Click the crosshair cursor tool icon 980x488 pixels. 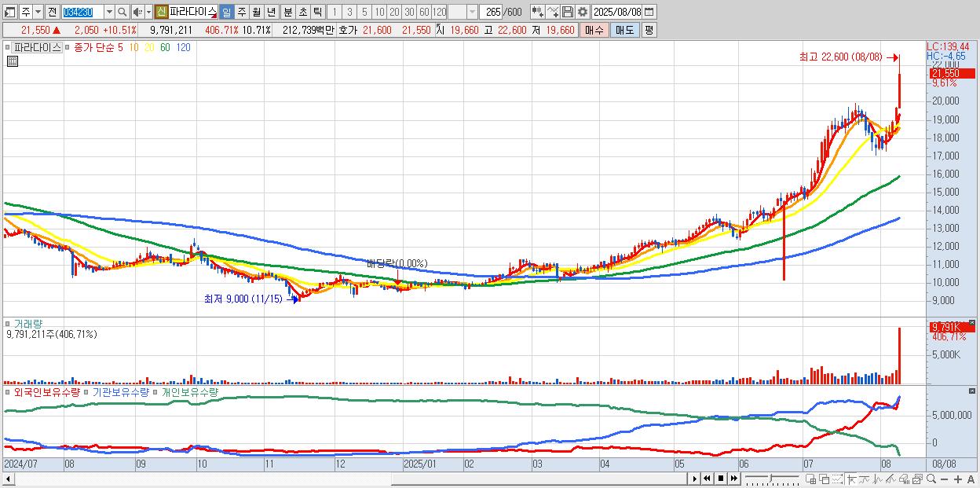click(x=851, y=479)
